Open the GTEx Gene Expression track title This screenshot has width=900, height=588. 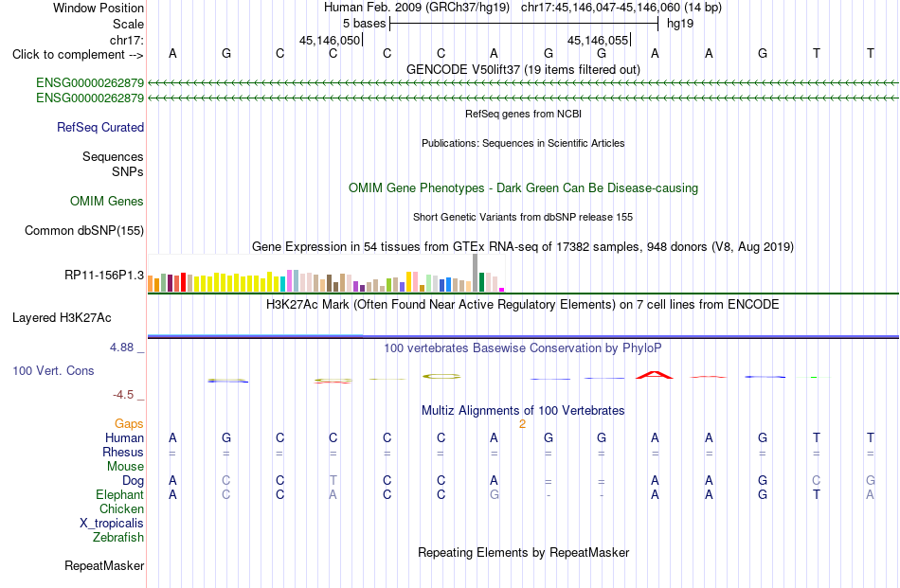pyautogui.click(x=523, y=247)
